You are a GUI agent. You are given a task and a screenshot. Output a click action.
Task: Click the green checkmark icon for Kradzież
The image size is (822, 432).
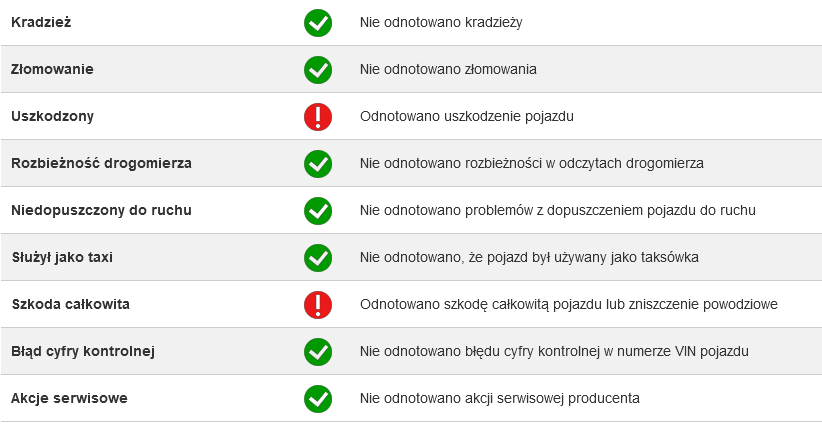[x=318, y=23]
